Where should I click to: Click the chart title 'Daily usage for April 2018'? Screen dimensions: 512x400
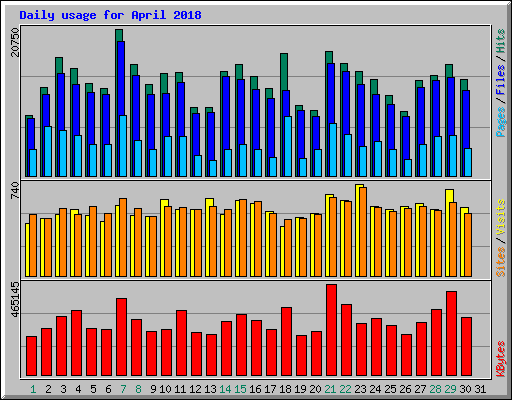click(110, 15)
